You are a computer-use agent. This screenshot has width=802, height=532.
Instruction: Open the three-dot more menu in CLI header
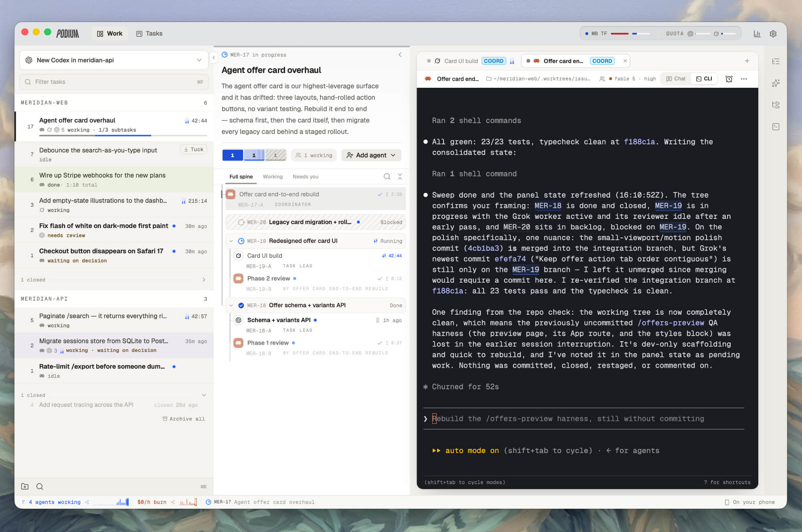click(744, 79)
